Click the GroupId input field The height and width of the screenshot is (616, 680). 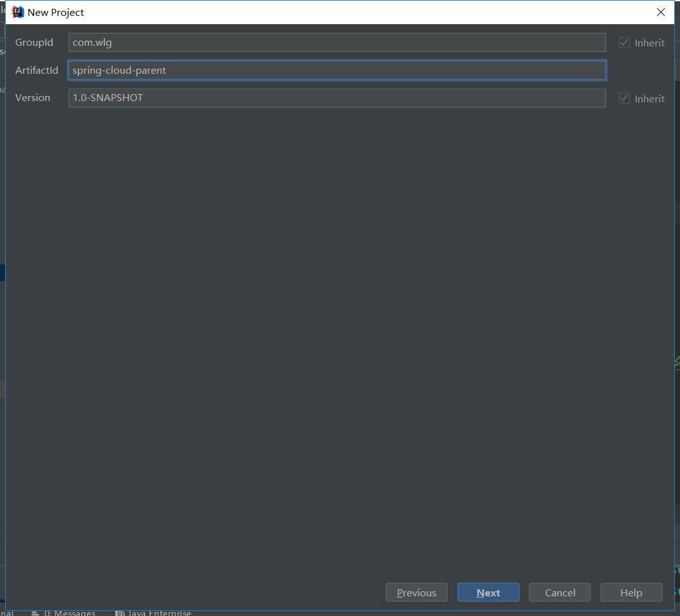click(x=337, y=43)
